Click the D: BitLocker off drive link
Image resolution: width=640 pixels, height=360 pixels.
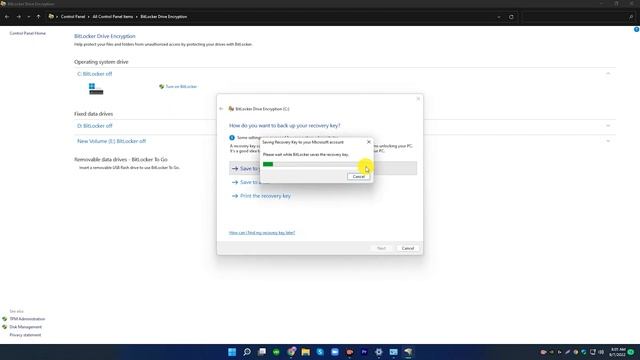tap(94, 126)
